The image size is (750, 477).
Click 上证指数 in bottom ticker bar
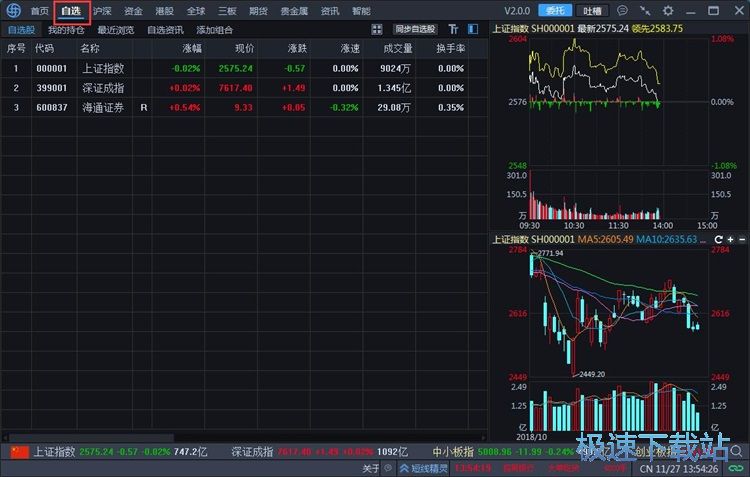tap(55, 452)
